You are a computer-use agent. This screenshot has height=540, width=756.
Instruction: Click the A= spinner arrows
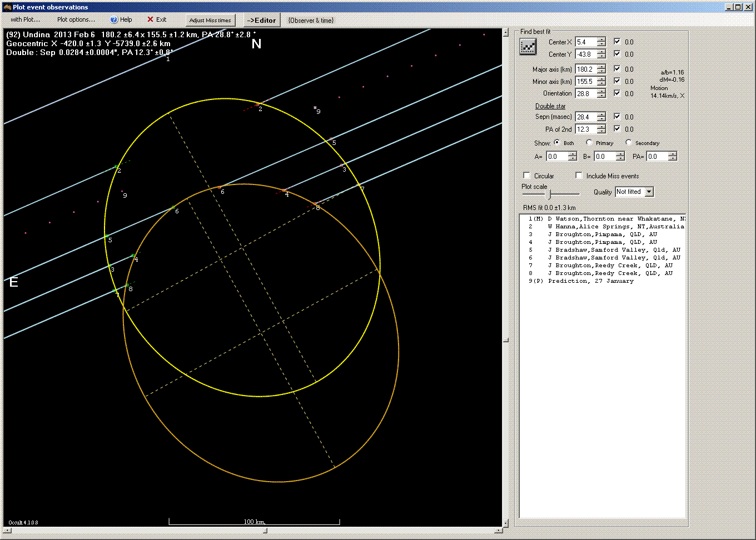[x=573, y=157]
